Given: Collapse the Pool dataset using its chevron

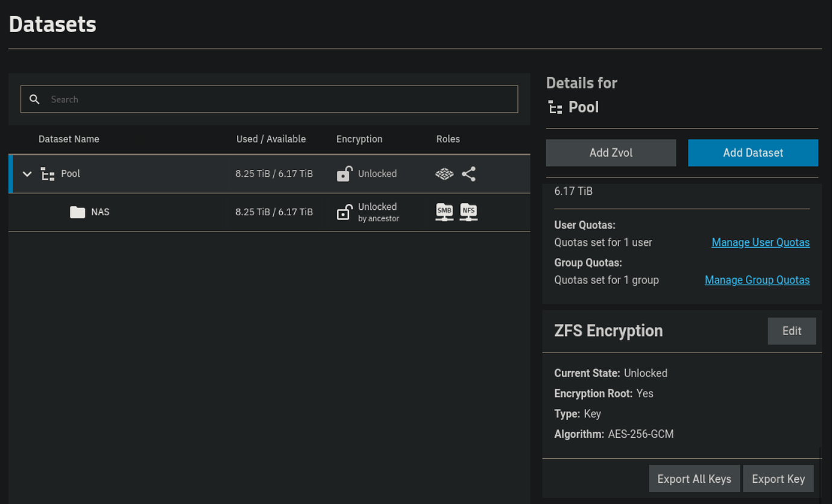Looking at the screenshot, I should click(x=27, y=174).
